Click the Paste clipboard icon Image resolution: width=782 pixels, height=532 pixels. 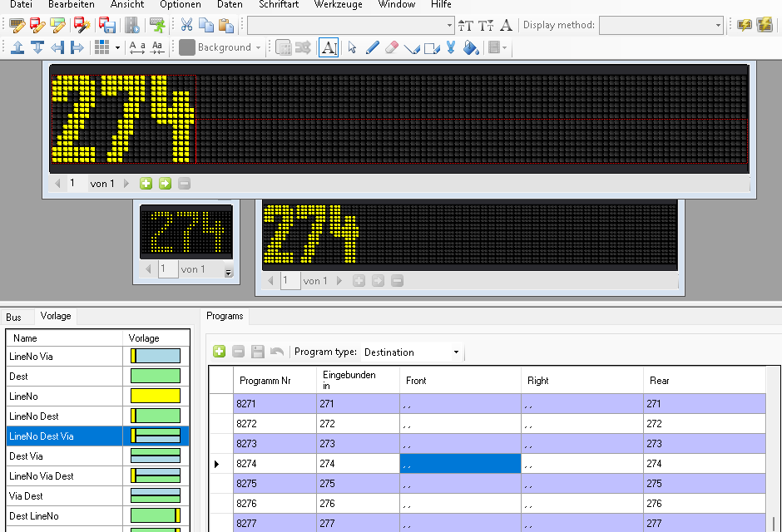[226, 25]
